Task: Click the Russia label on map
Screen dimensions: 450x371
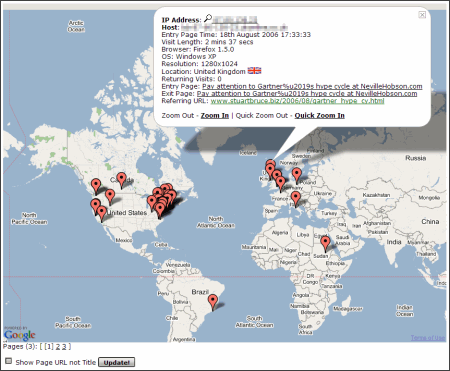Action: click(x=416, y=158)
